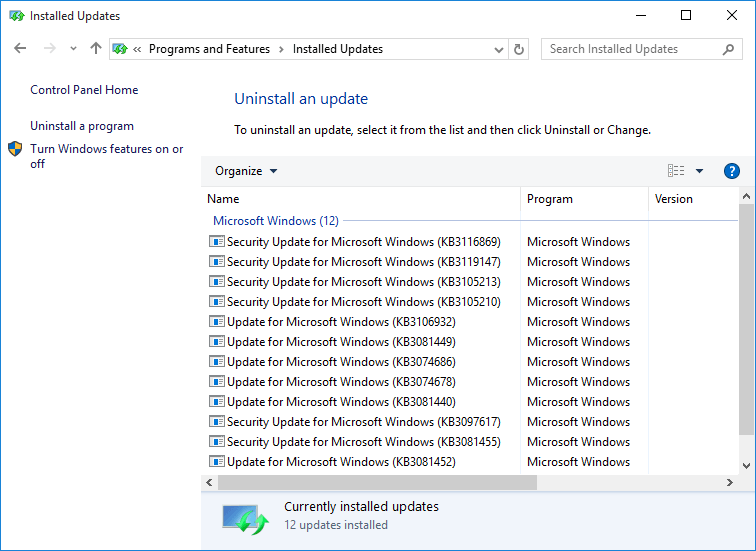The width and height of the screenshot is (756, 551).
Task: Select Update for Microsoft Windows KB3106932
Action: (x=341, y=322)
